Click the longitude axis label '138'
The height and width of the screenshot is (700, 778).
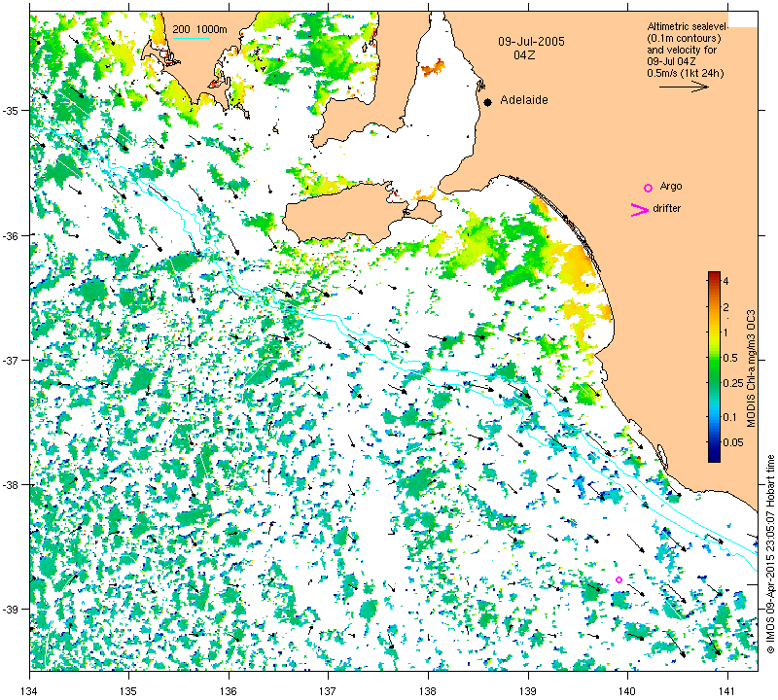[428, 690]
